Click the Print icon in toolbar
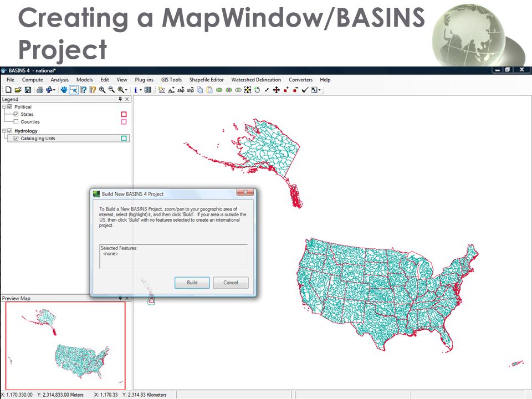The image size is (532, 399). [x=40, y=90]
